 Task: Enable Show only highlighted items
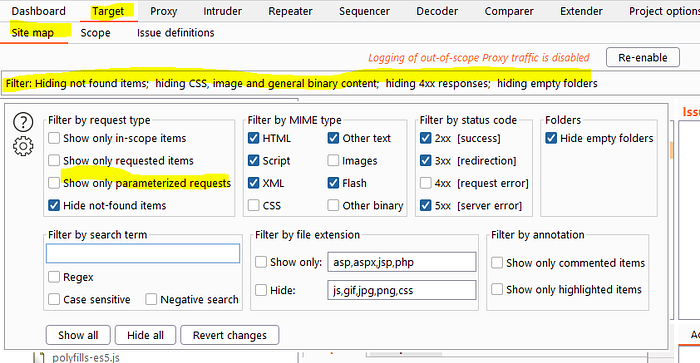[x=497, y=289]
